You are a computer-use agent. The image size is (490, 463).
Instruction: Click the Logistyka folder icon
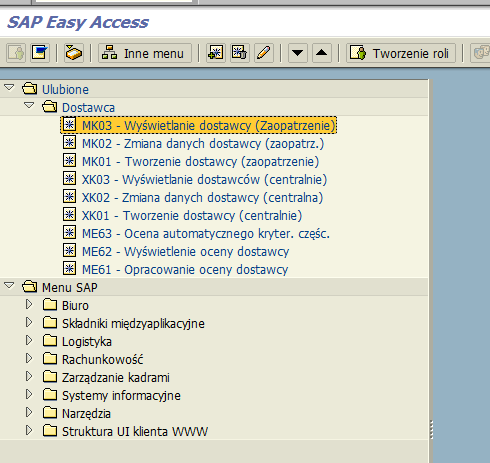50,341
